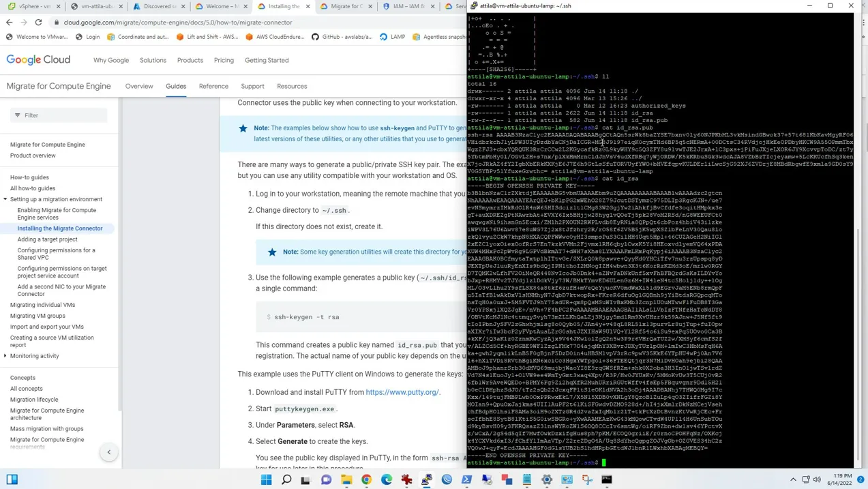Switch to the 'Migrate for C' browser tab
The width and height of the screenshot is (868, 489).
point(346,6)
